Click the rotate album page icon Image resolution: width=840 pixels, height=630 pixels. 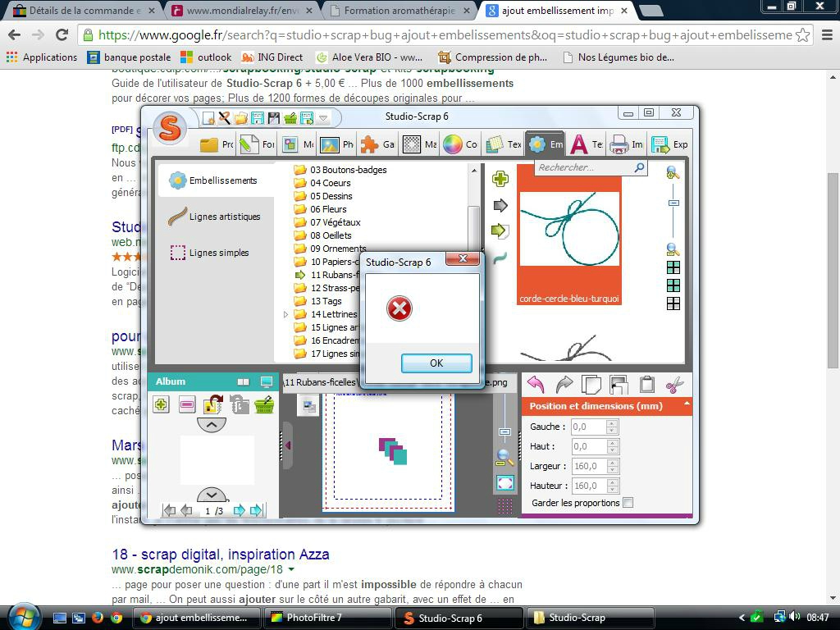[213, 404]
